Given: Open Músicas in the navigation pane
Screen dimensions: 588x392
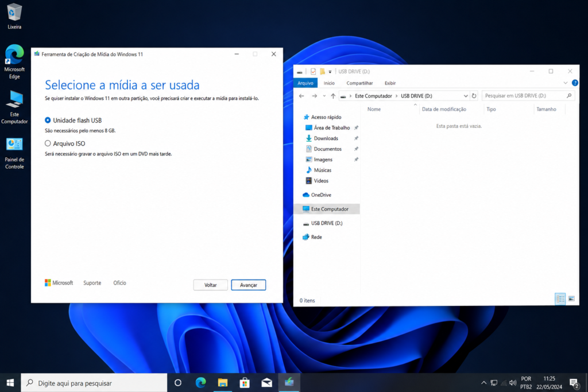Looking at the screenshot, I should point(318,170).
